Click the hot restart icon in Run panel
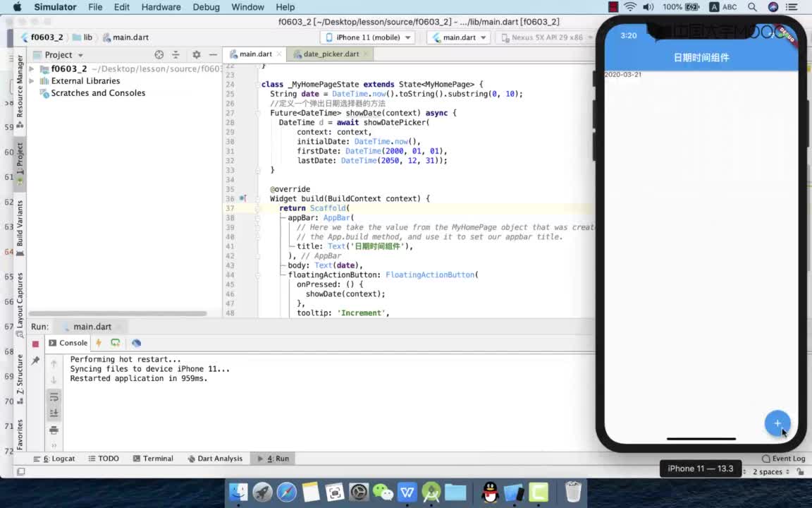 click(x=115, y=343)
